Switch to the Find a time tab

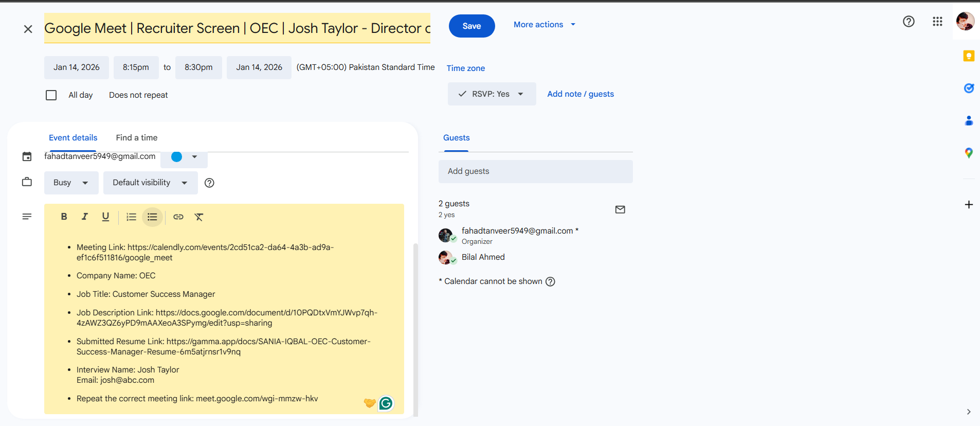pyautogui.click(x=137, y=138)
